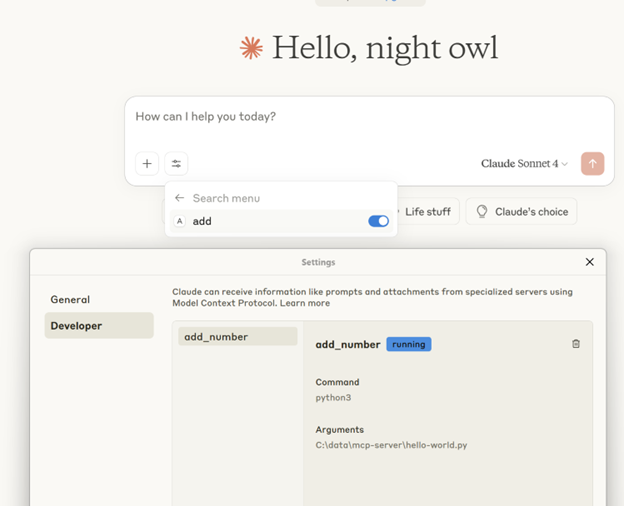Viewport: 624px width, 506px height.
Task: Close the Settings dialog
Action: tap(589, 262)
